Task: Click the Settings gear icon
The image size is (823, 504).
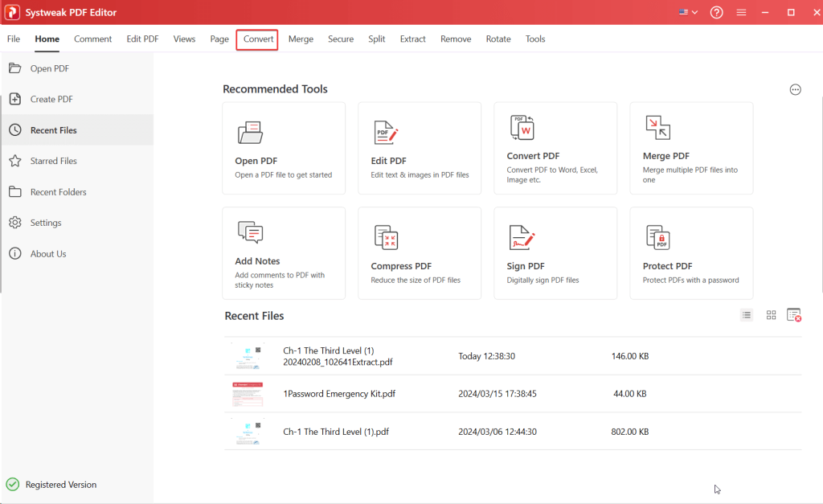Action: pyautogui.click(x=15, y=223)
